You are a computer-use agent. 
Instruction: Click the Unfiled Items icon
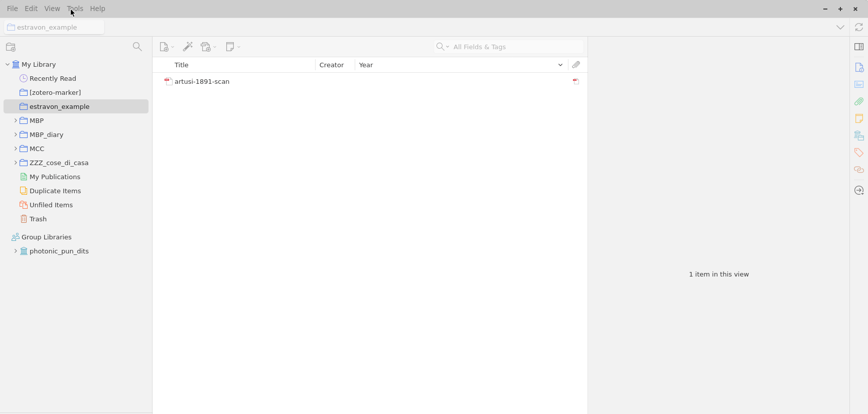(x=24, y=205)
